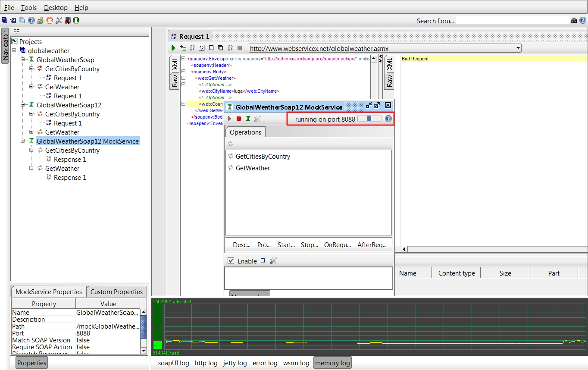The width and height of the screenshot is (588, 370).
Task: Open the OnRequ... script button
Action: point(337,245)
